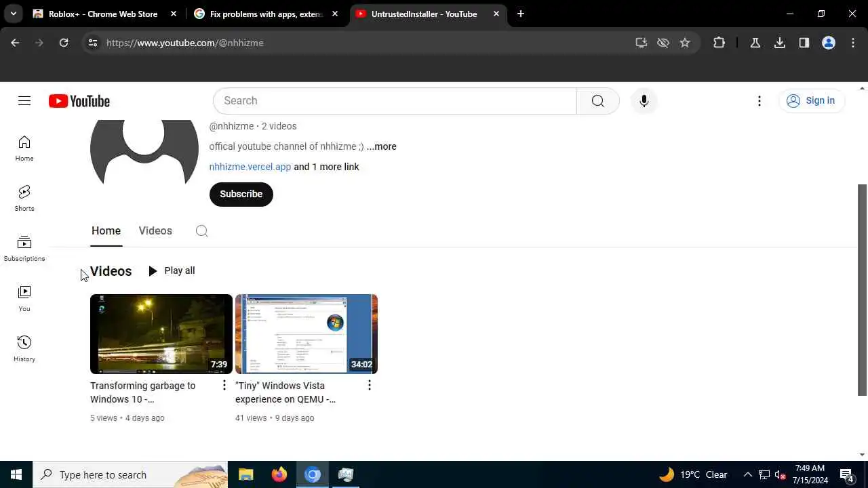
Task: Open History from the sidebar
Action: pos(24,349)
